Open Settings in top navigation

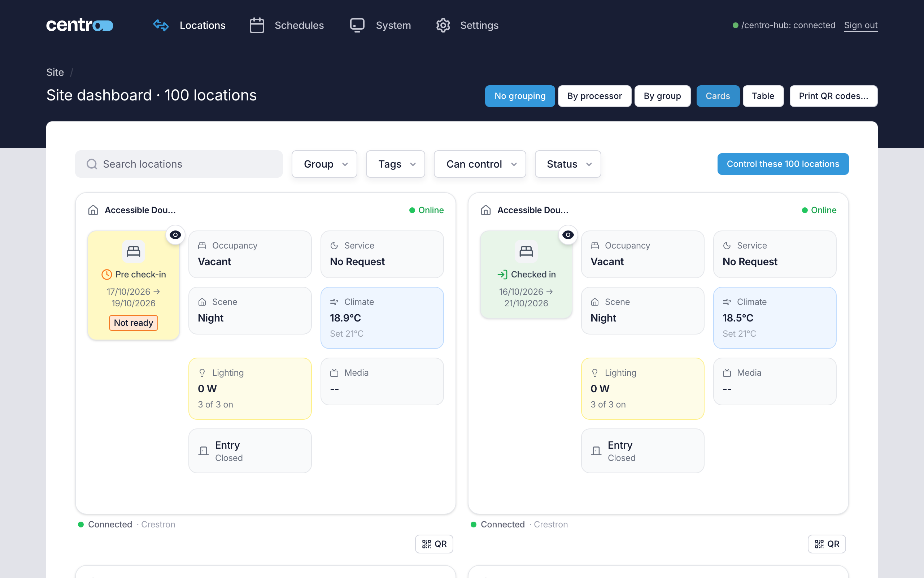pyautogui.click(x=467, y=25)
